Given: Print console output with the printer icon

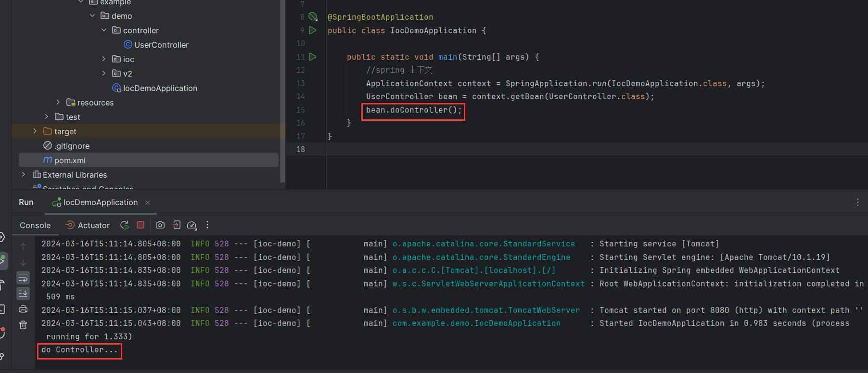Looking at the screenshot, I should point(23,309).
